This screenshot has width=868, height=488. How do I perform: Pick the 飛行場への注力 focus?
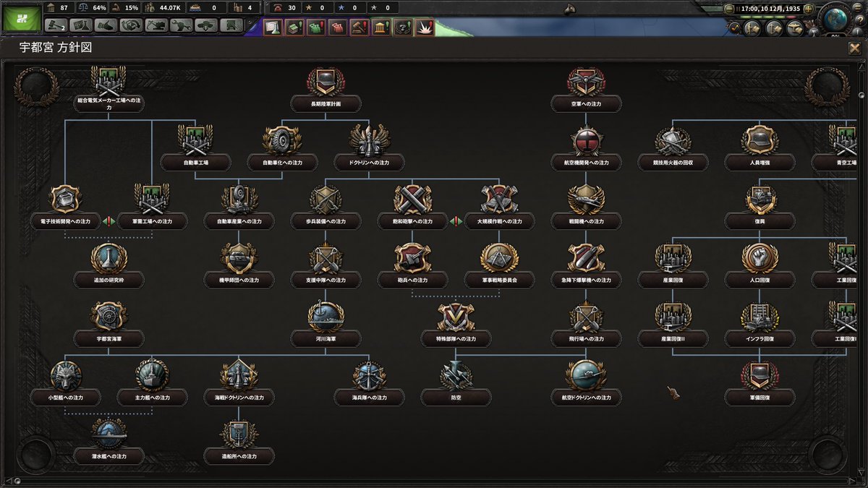click(586, 323)
